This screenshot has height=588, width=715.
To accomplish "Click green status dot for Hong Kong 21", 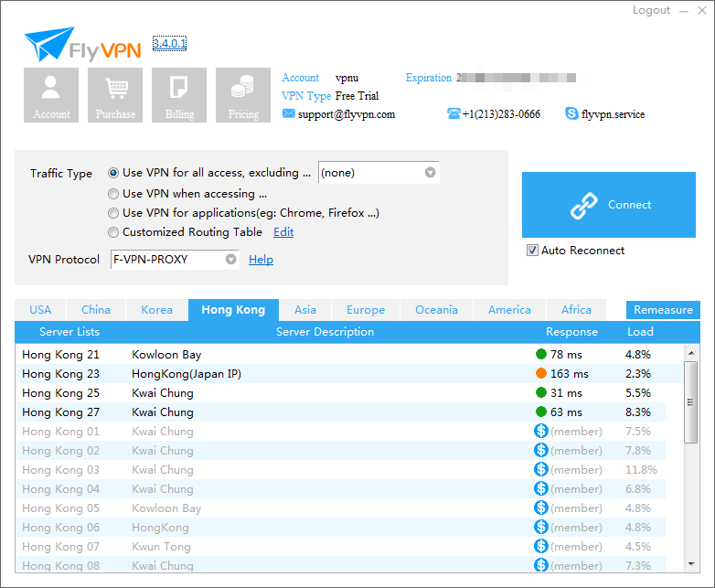I will coord(540,354).
